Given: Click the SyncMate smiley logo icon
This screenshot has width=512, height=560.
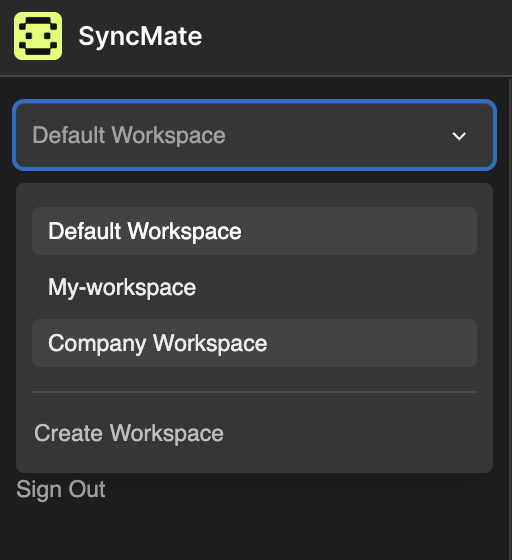Looking at the screenshot, I should click(38, 36).
